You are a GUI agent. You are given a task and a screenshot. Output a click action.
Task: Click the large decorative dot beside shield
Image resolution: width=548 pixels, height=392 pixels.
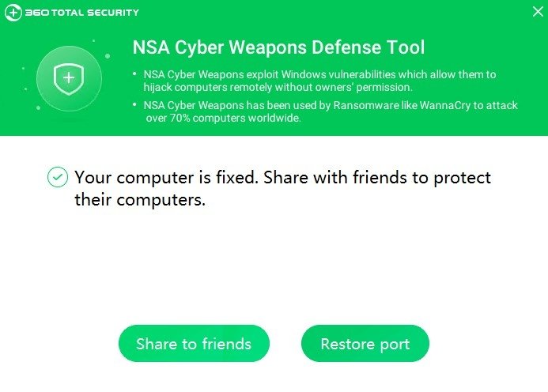108,55
